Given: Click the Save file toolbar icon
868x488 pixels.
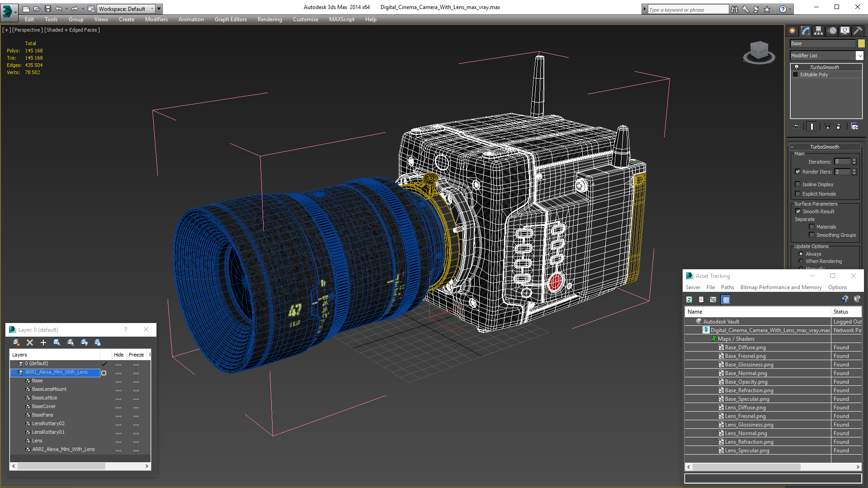Looking at the screenshot, I should pos(47,9).
